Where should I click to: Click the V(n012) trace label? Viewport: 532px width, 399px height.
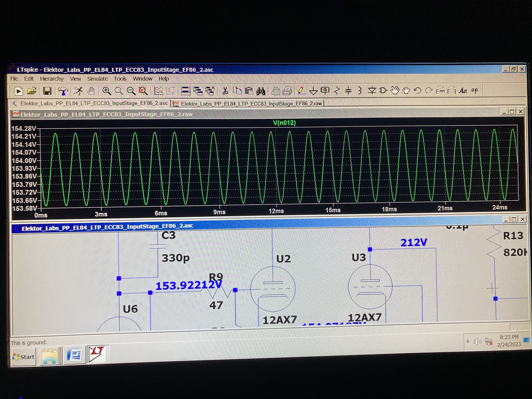click(284, 123)
